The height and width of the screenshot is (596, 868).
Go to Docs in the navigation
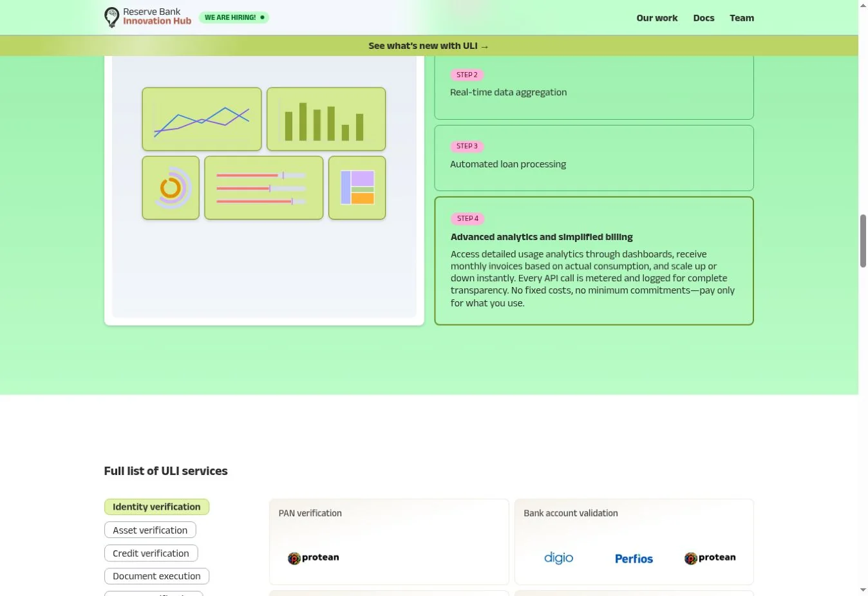[704, 18]
